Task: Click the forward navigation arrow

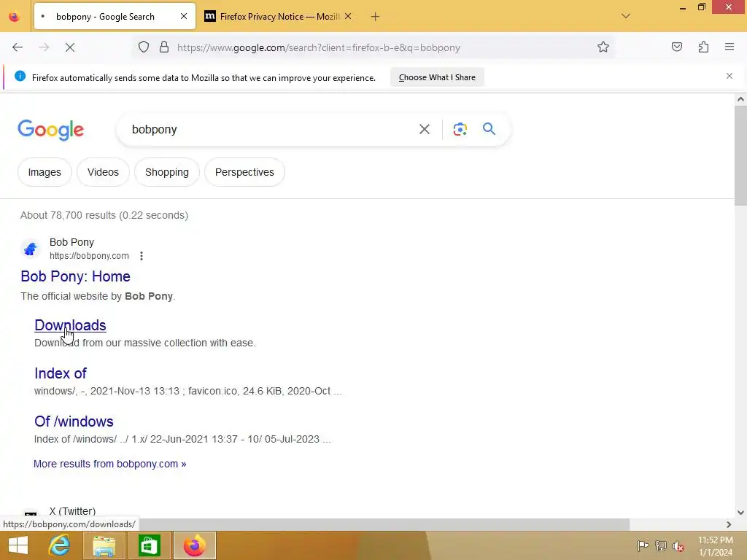Action: (44, 47)
